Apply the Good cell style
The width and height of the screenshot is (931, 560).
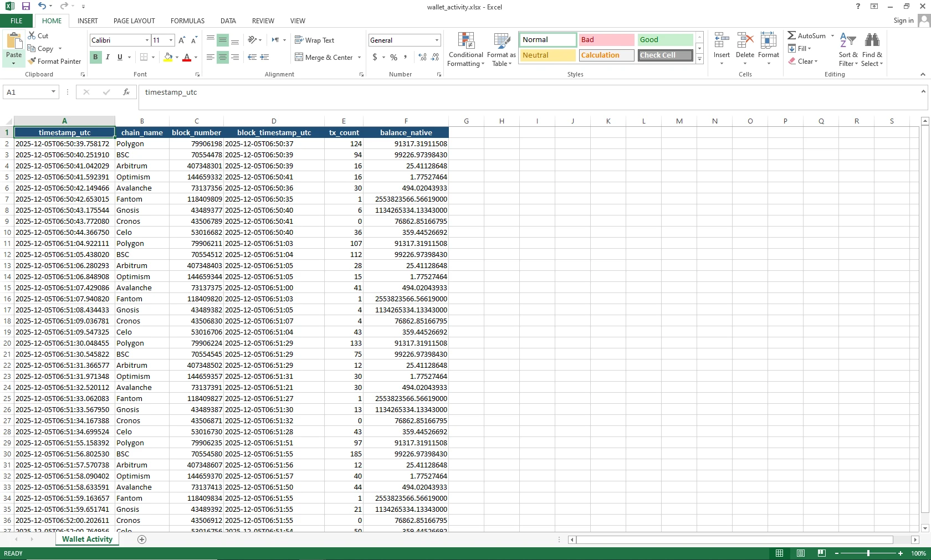click(665, 40)
